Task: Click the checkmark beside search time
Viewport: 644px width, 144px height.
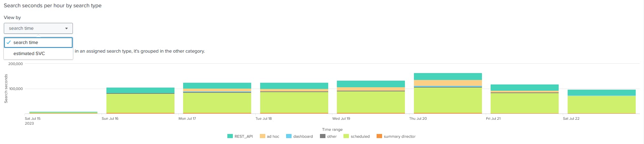Action: click(9, 43)
